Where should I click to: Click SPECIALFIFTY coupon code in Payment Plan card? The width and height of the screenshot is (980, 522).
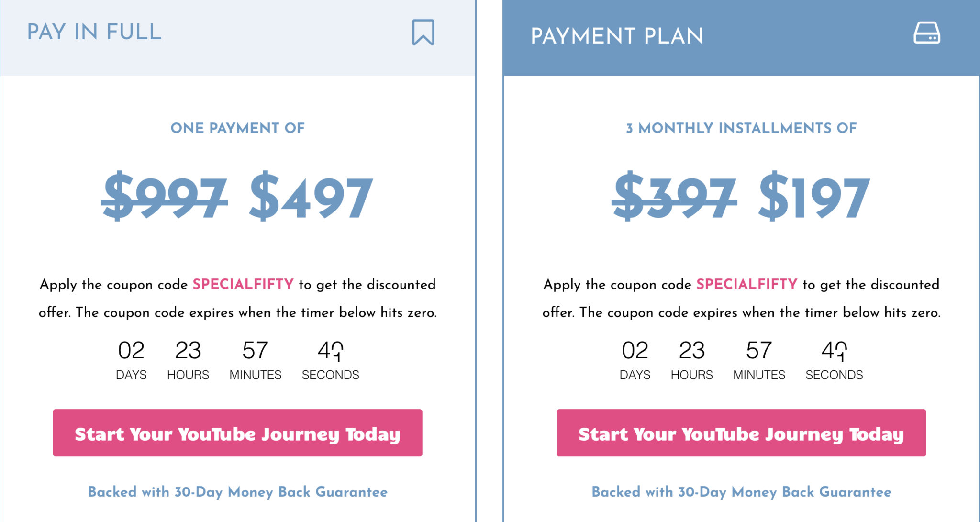click(x=746, y=284)
